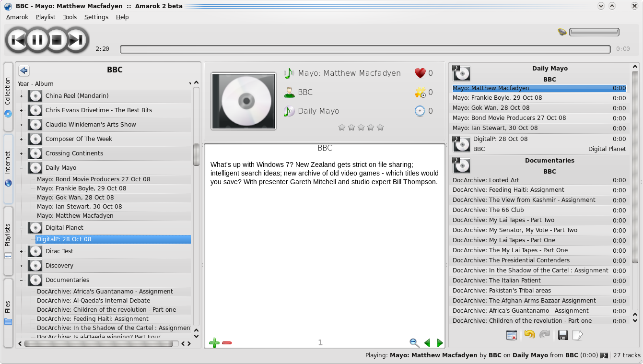
Task: Open the Year - Album sort header
Action: tap(105, 83)
